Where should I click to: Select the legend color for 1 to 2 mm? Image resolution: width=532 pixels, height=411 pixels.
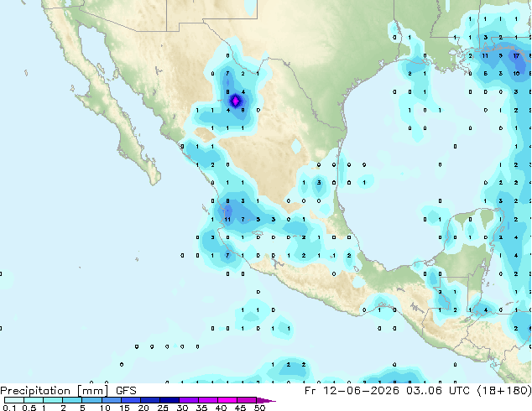coord(53,400)
